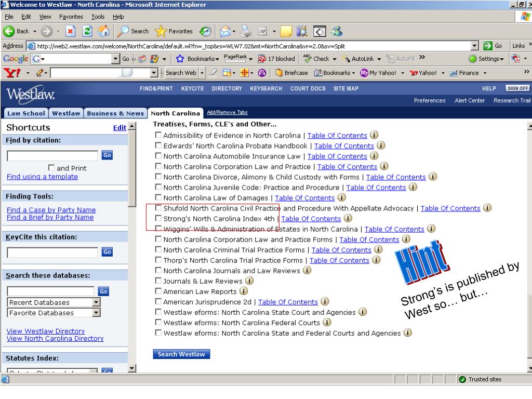Image resolution: width=532 pixels, height=399 pixels.
Task: Select Strong's North Carolina Index 4th checkbox
Action: (x=158, y=218)
